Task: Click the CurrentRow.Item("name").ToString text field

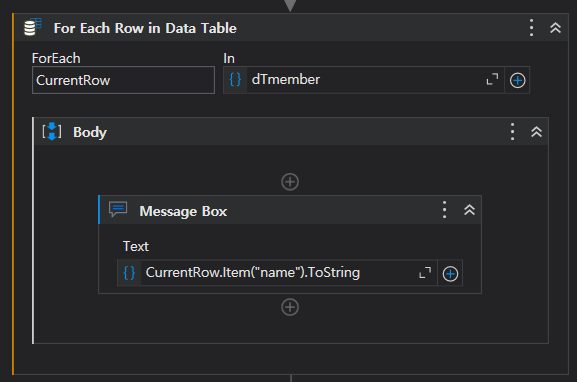Action: tap(278, 273)
